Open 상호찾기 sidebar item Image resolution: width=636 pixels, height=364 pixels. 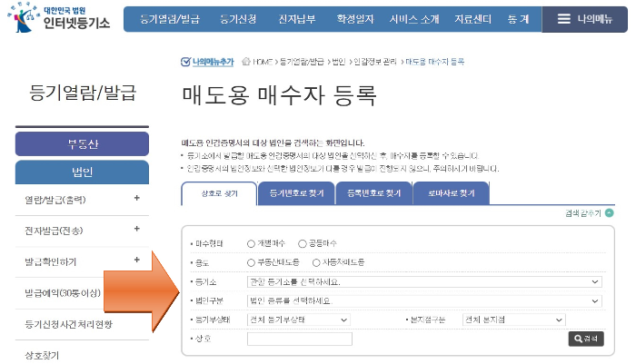tap(42, 356)
